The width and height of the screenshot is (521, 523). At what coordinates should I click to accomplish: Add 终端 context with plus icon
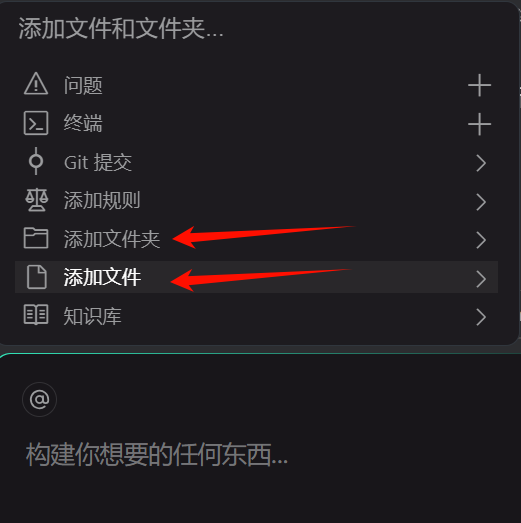(479, 124)
